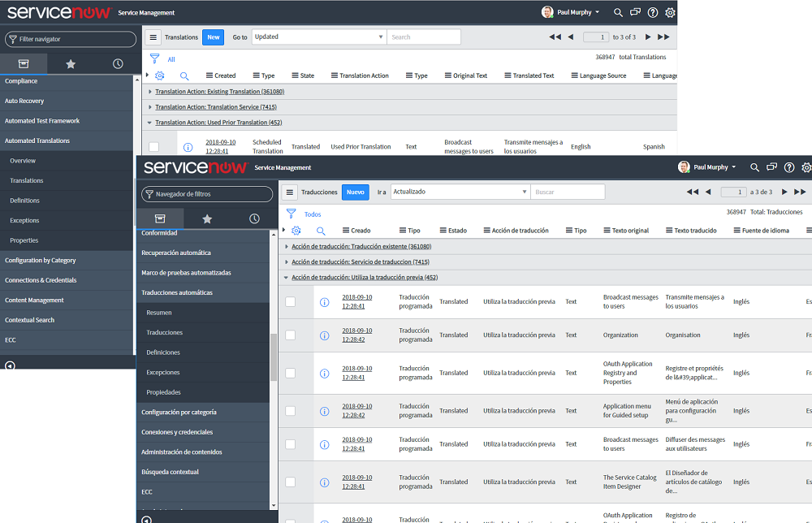Select Definiciones in the navigator
This screenshot has height=523, width=812.
(163, 352)
